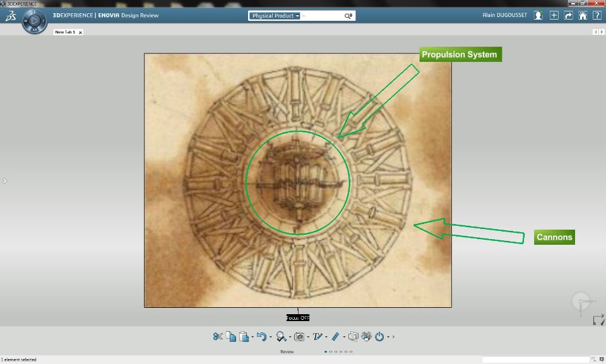The width and height of the screenshot is (606, 364).
Task: Click the power button icon in the toolbar
Action: (x=379, y=337)
